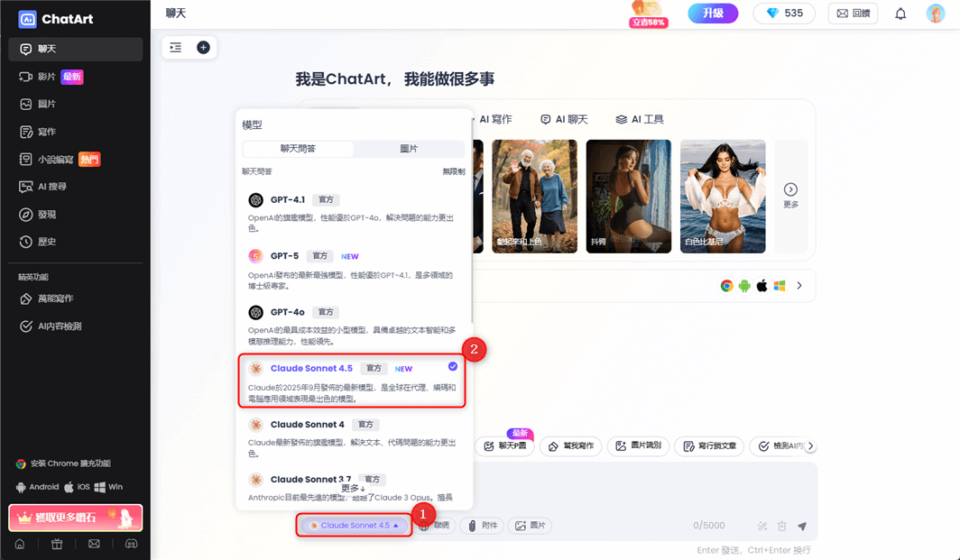
Task: Click the 附件 attachment button
Action: (x=481, y=526)
